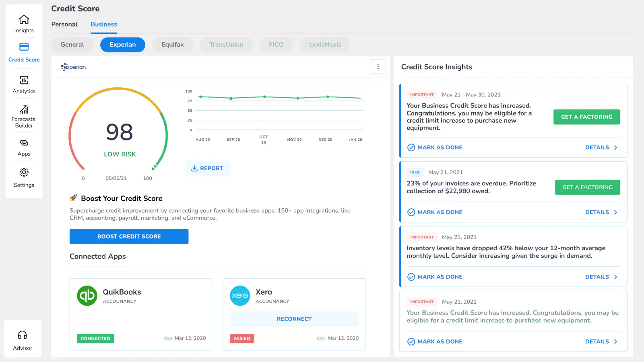This screenshot has width=644, height=362.
Task: Switch to the Personal tab
Action: tap(64, 24)
